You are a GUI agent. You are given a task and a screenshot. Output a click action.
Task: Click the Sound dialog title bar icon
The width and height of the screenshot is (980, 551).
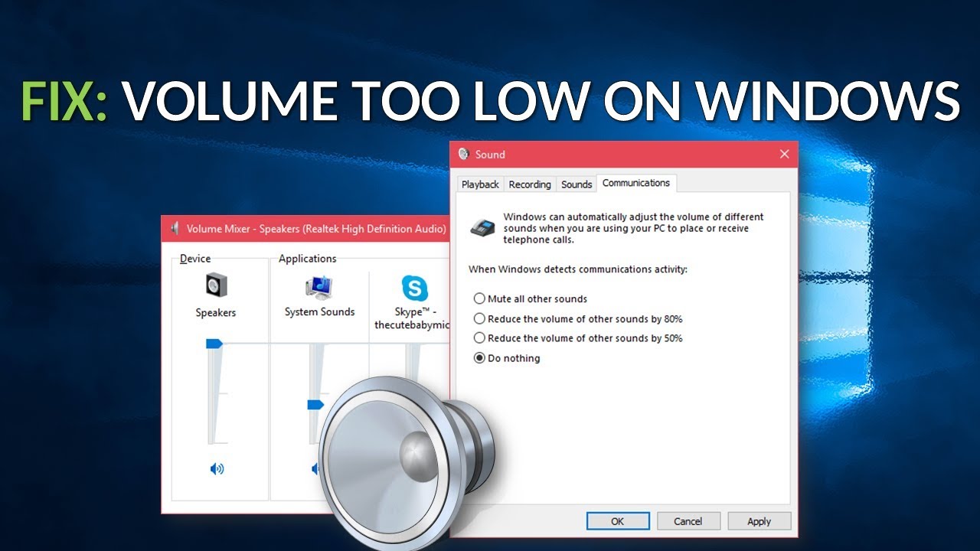pos(463,154)
